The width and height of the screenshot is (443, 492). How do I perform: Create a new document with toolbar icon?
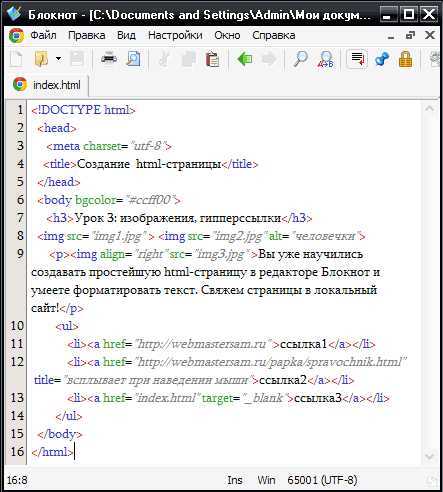pyautogui.click(x=16, y=60)
